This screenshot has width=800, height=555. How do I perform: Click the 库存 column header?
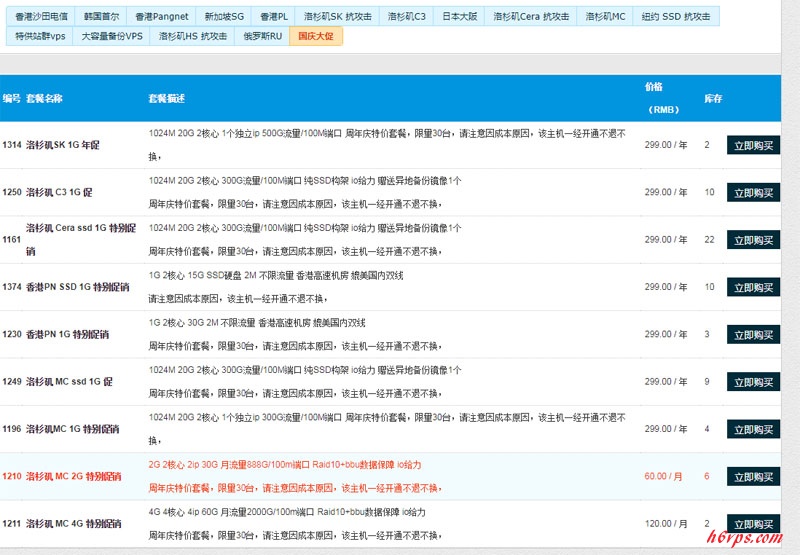click(713, 98)
